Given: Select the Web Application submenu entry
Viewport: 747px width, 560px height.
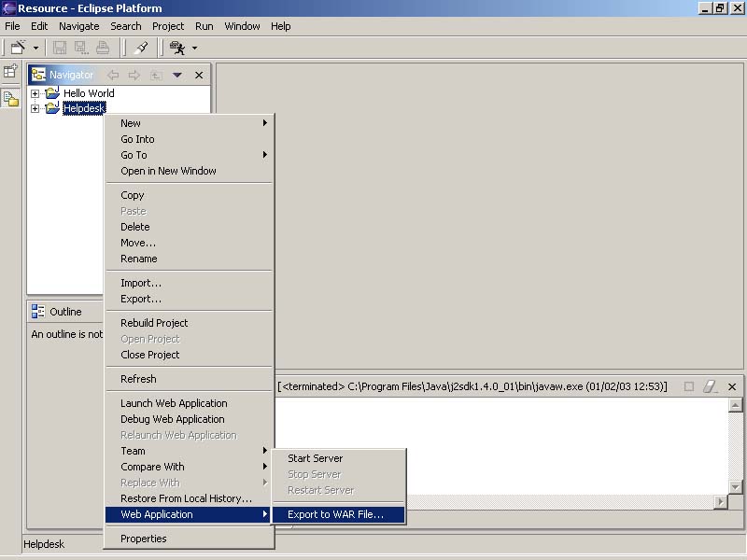Looking at the screenshot, I should tap(190, 514).
